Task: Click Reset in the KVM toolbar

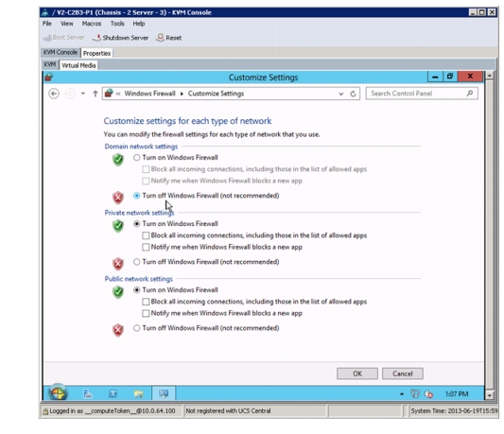Action: [169, 38]
